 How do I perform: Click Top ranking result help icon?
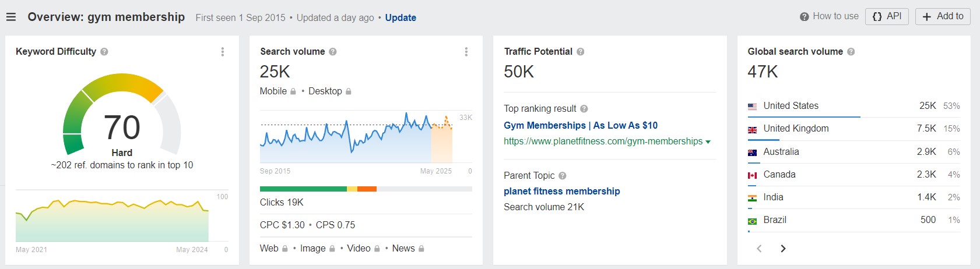click(x=584, y=109)
